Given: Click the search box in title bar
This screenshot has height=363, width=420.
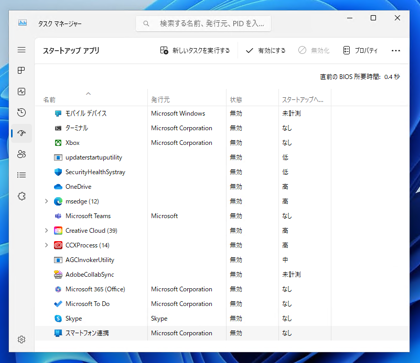Looking at the screenshot, I should point(203,24).
